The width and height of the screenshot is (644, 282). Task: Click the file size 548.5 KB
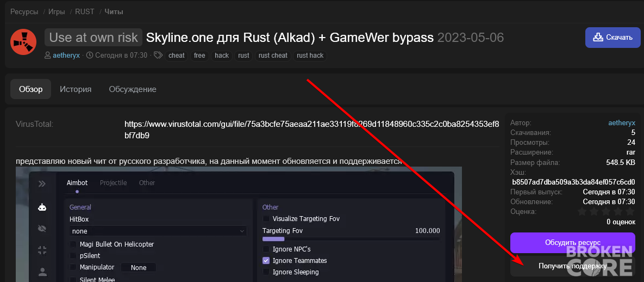pos(621,162)
